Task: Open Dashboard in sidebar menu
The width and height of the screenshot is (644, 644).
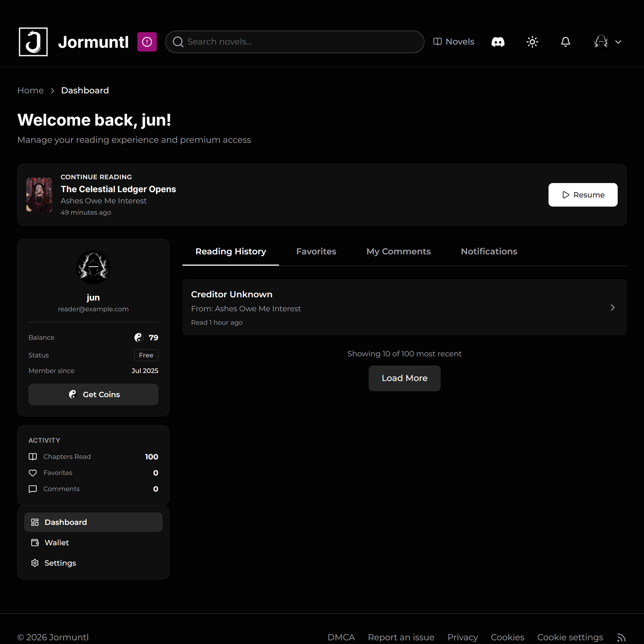Action: point(93,522)
